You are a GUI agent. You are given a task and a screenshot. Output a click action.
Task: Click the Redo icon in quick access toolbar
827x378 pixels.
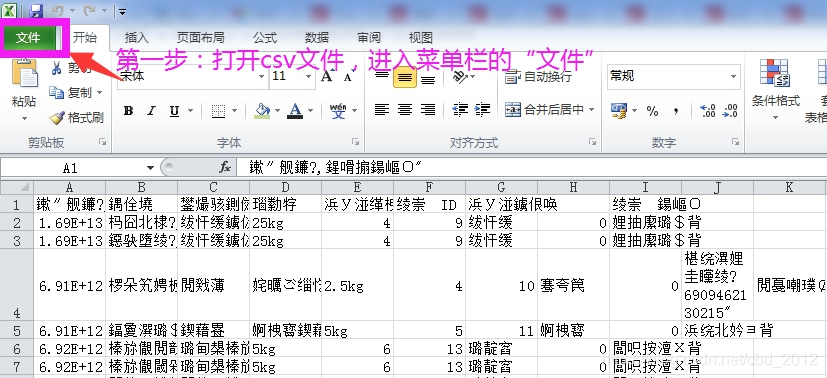pyautogui.click(x=90, y=10)
